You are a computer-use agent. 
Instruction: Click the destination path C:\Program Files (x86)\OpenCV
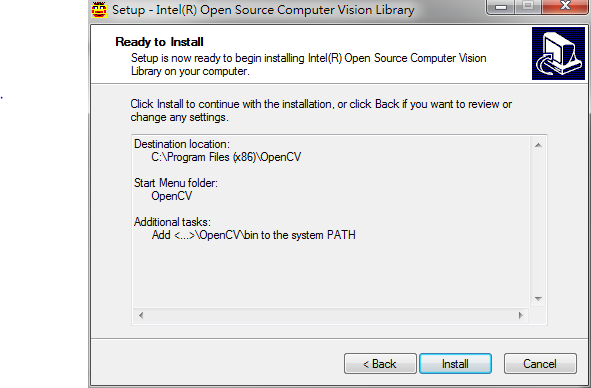coord(226,157)
